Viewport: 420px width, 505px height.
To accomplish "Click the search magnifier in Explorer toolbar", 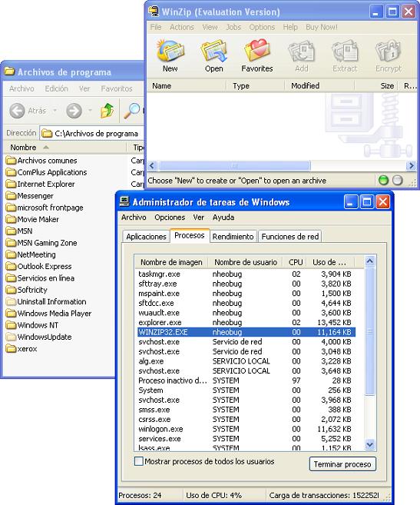I will (132, 111).
